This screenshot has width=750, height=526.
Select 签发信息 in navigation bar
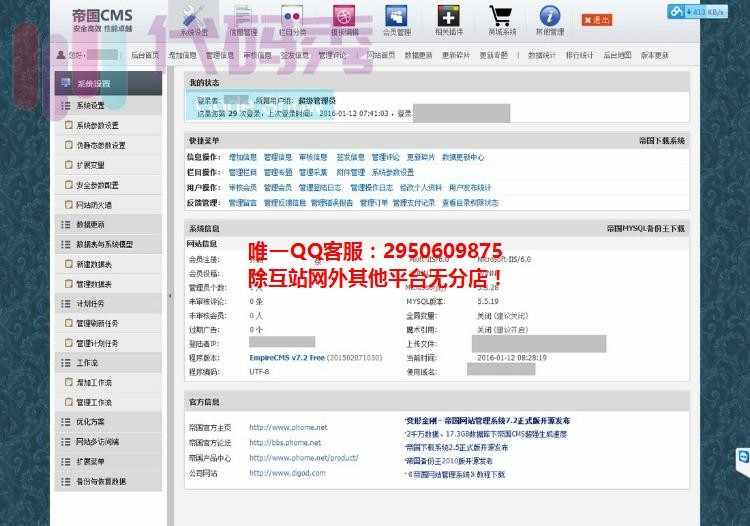click(295, 55)
